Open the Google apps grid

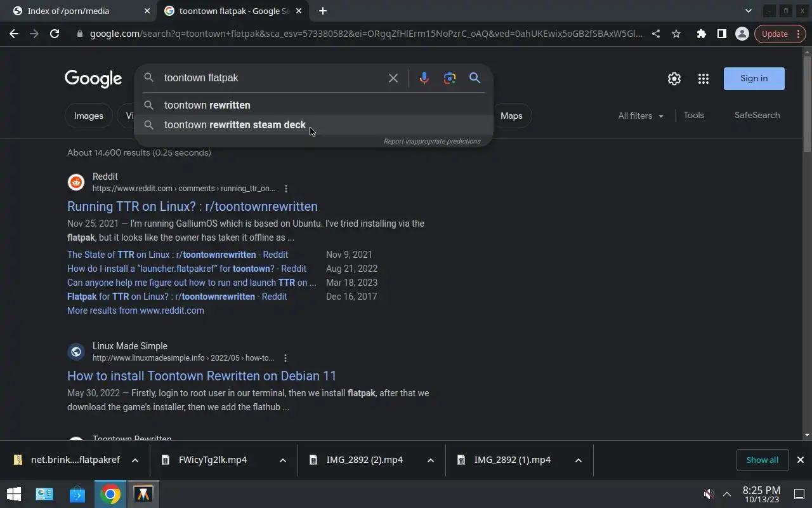pyautogui.click(x=703, y=79)
